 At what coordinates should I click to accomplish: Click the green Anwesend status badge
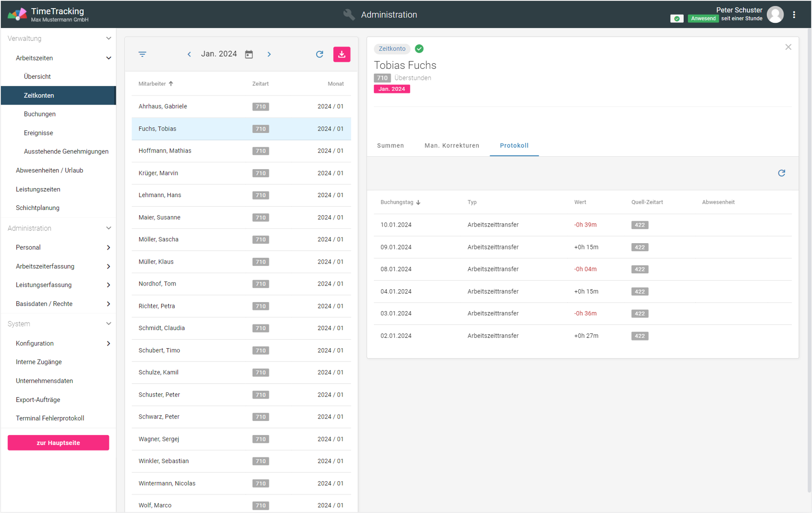703,19
